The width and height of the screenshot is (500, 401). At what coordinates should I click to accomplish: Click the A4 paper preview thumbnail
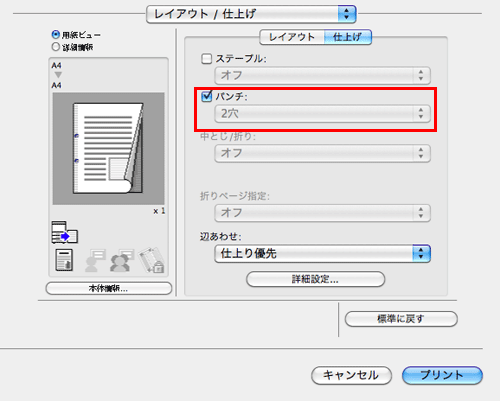(x=108, y=148)
